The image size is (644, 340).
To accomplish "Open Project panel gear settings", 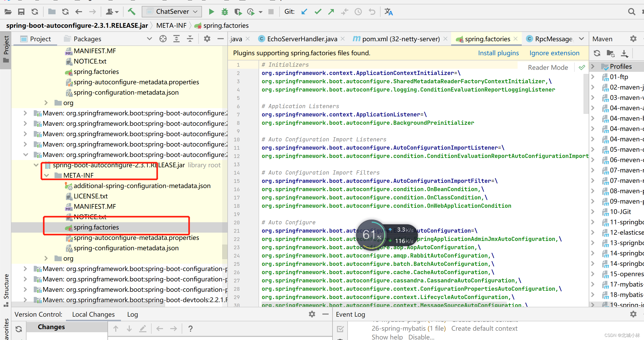I will tap(207, 39).
